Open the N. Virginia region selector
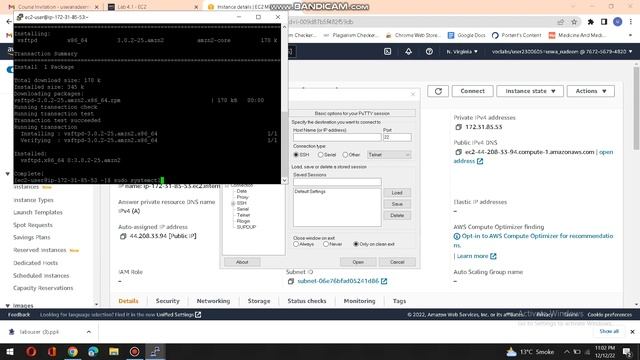 (x=462, y=51)
